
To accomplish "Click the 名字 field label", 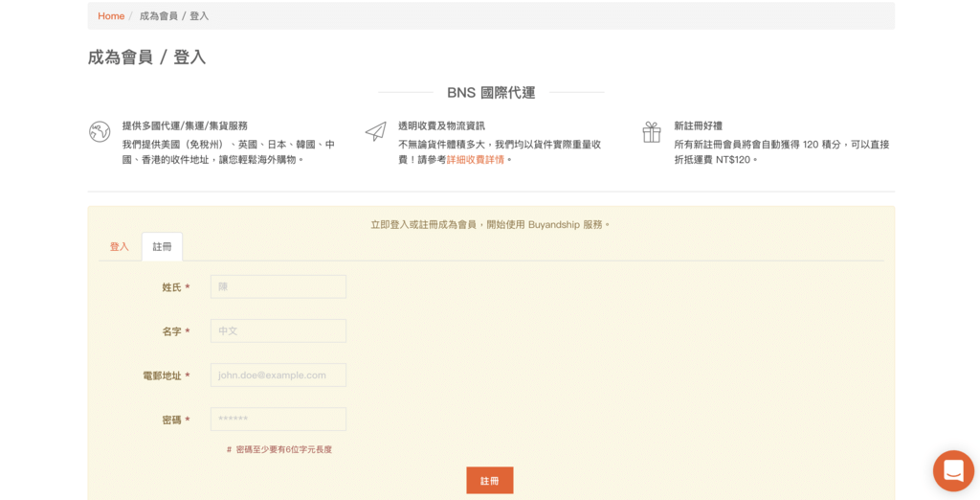I will pos(176,331).
